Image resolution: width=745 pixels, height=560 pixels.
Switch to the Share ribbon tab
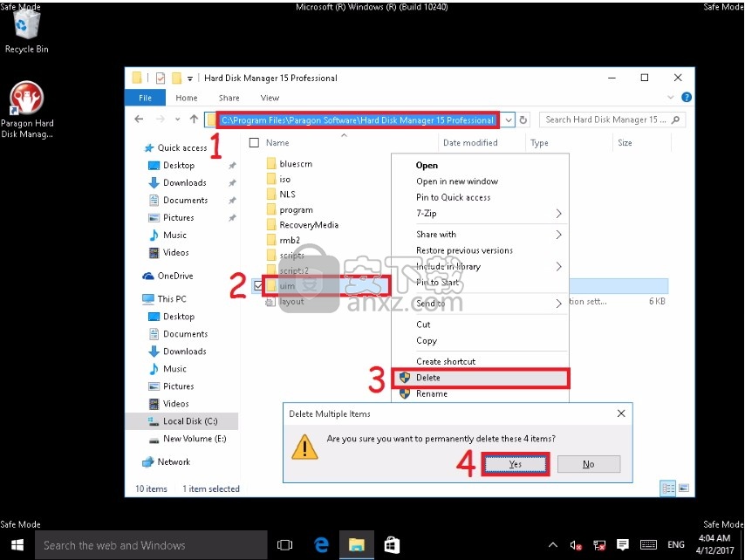229,98
